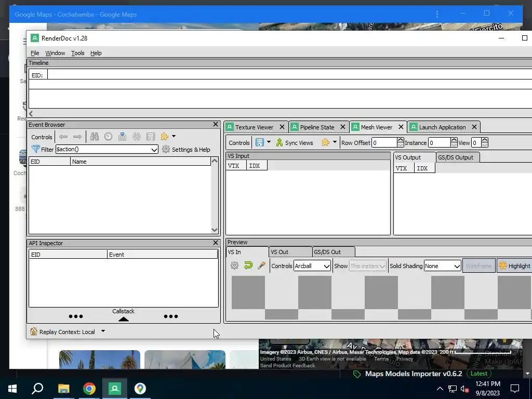Viewport: 532px width, 399px height.
Task: Click the Row Offset input field
Action: coord(384,143)
